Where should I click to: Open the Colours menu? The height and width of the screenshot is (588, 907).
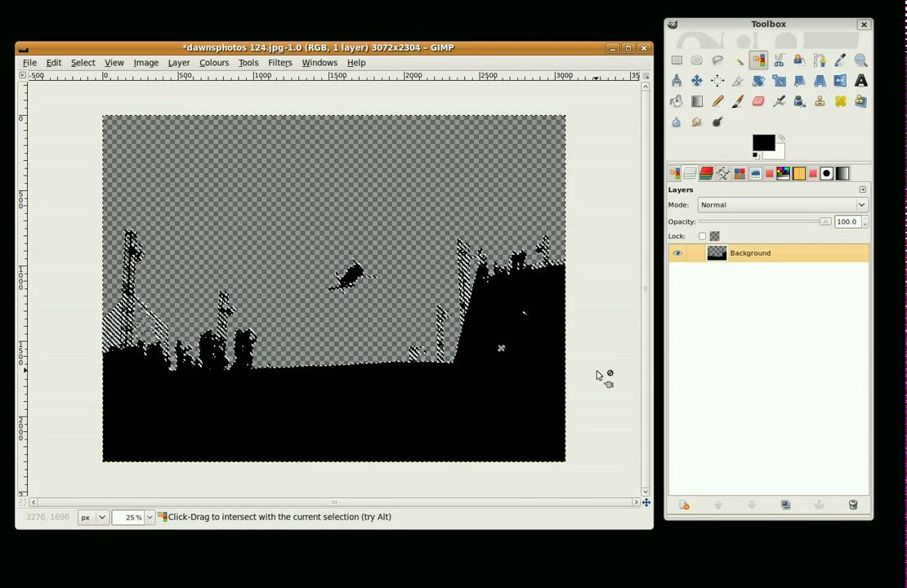pyautogui.click(x=214, y=62)
